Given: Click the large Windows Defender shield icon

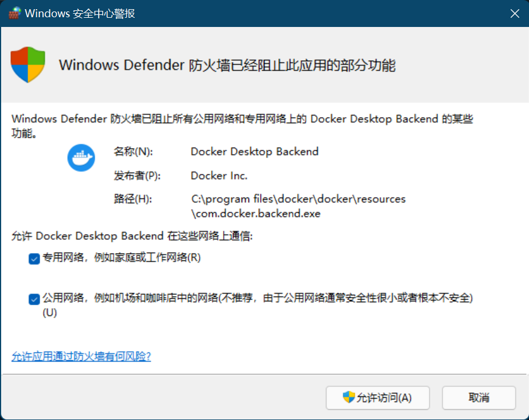Looking at the screenshot, I should click(x=28, y=65).
